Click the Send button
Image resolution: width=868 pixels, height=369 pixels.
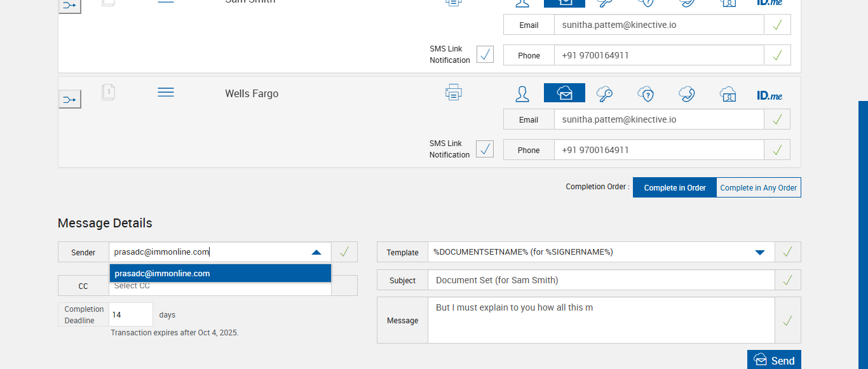(x=774, y=360)
